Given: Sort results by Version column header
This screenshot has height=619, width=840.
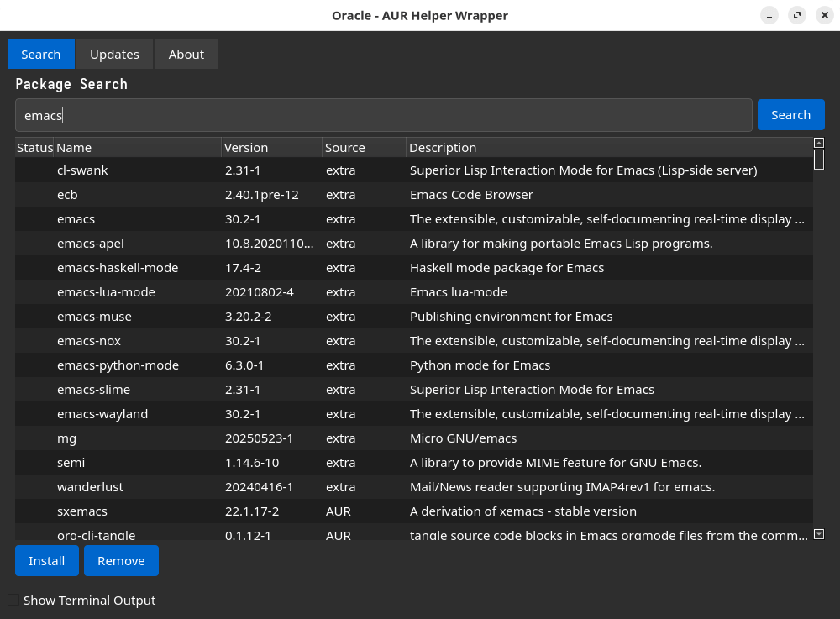Looking at the screenshot, I should [271, 148].
